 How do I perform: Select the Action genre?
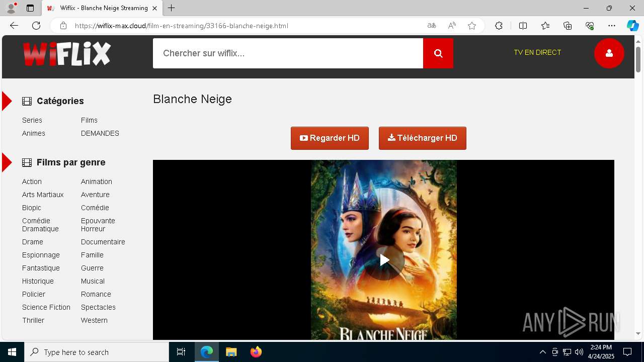[32, 182]
